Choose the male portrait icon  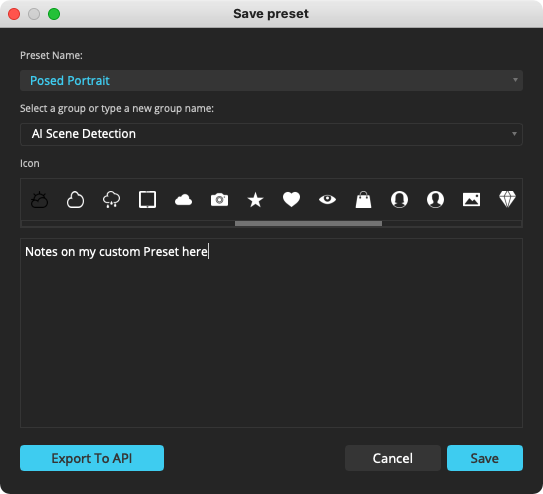coord(436,200)
